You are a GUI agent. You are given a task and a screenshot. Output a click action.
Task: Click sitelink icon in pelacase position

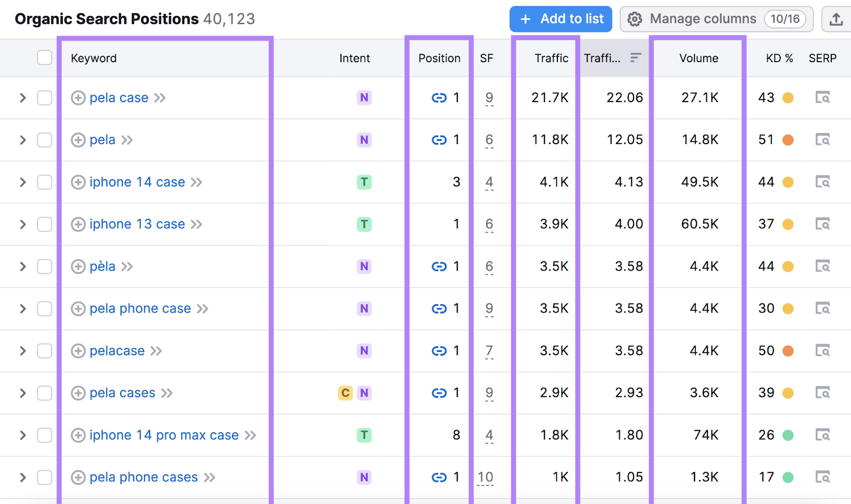pyautogui.click(x=439, y=351)
